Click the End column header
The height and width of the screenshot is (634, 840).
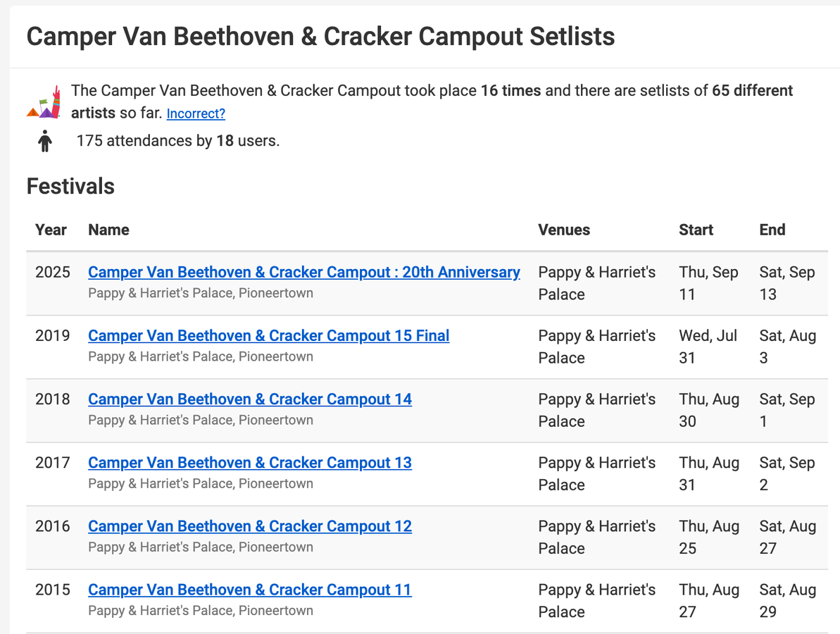772,230
